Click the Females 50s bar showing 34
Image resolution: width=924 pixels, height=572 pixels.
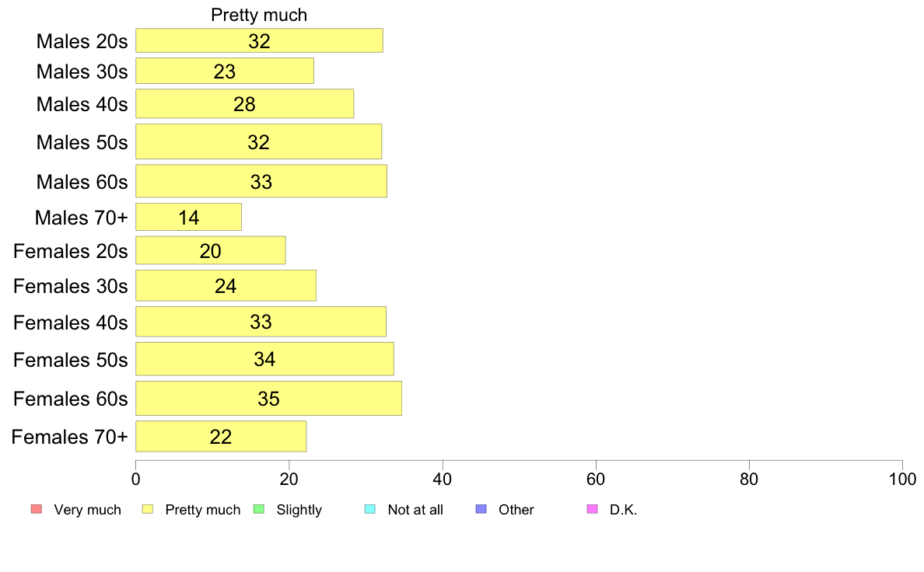[264, 359]
